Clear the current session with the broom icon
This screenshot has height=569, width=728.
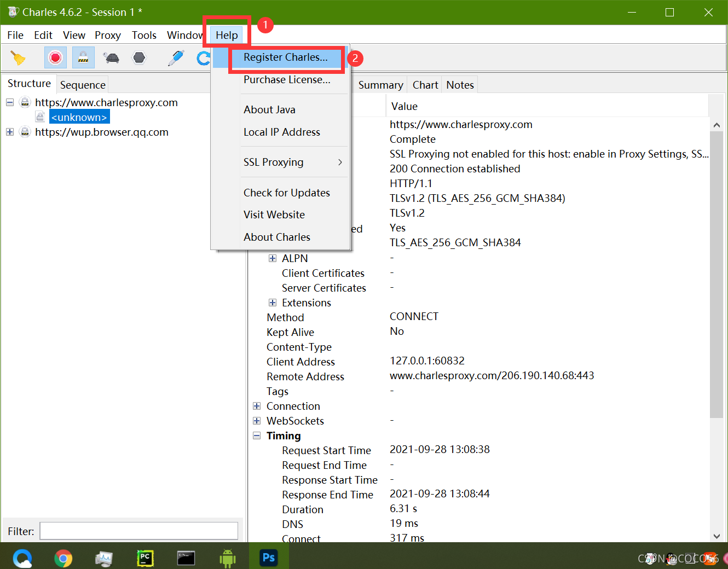[18, 57]
